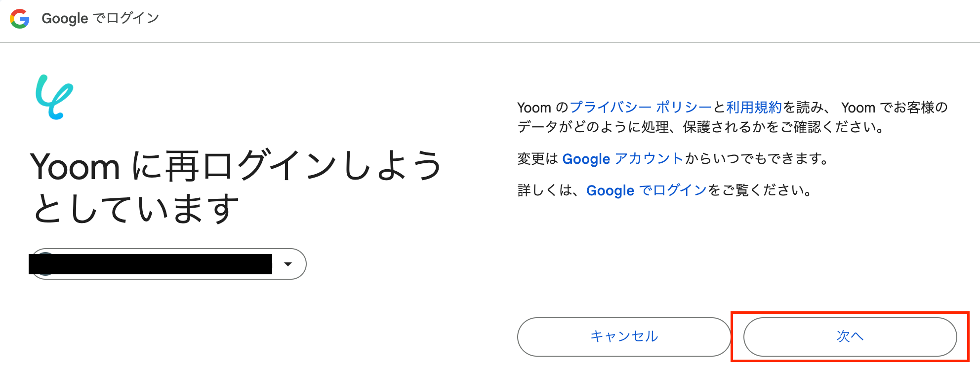This screenshot has width=980, height=370.
Task: Click the "変更は" text
Action: [537, 159]
